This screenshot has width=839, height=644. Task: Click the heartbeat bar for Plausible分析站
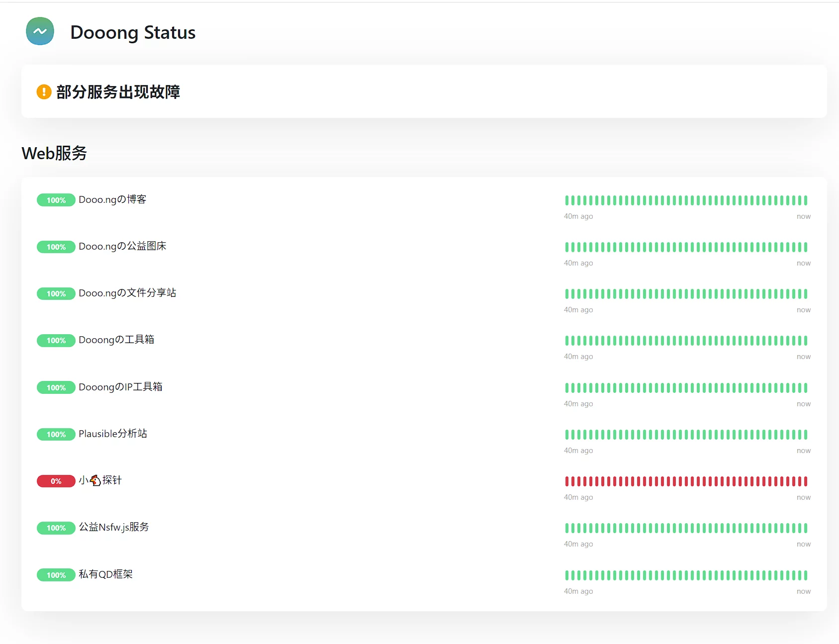click(x=686, y=435)
